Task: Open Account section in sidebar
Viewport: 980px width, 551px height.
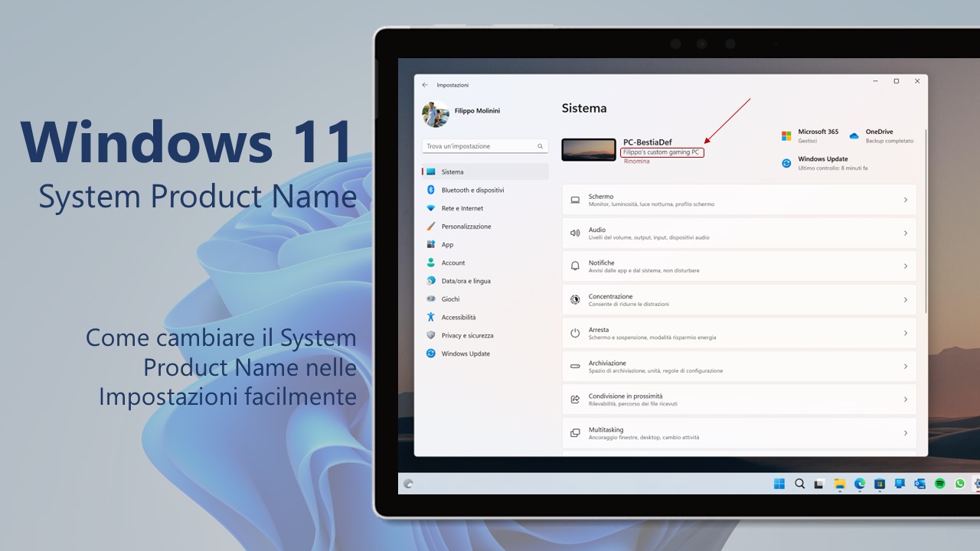Action: coord(485,262)
